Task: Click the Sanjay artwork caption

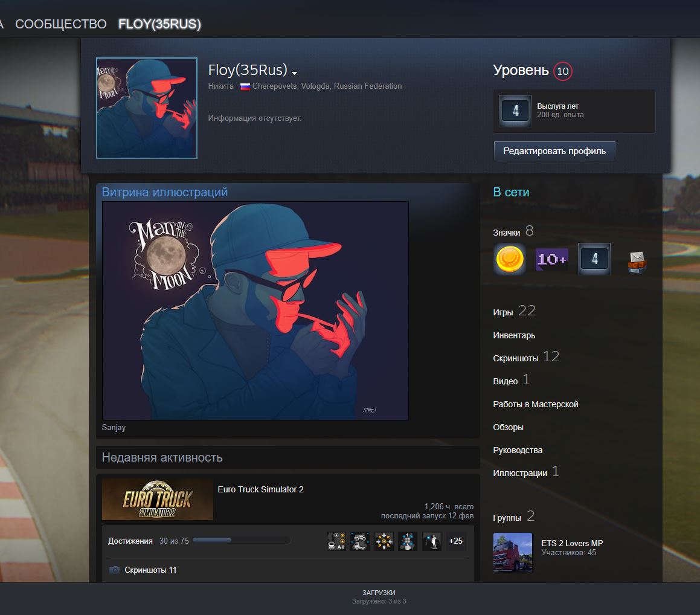Action: [x=114, y=427]
